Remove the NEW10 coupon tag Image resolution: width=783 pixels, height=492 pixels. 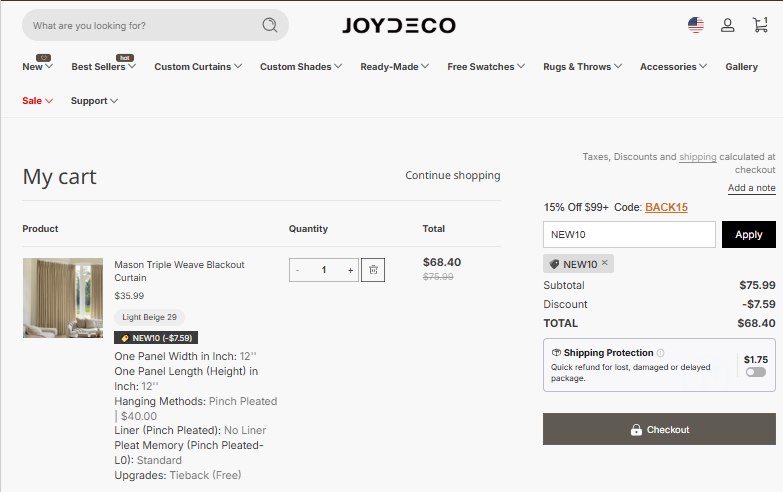pyautogui.click(x=605, y=263)
